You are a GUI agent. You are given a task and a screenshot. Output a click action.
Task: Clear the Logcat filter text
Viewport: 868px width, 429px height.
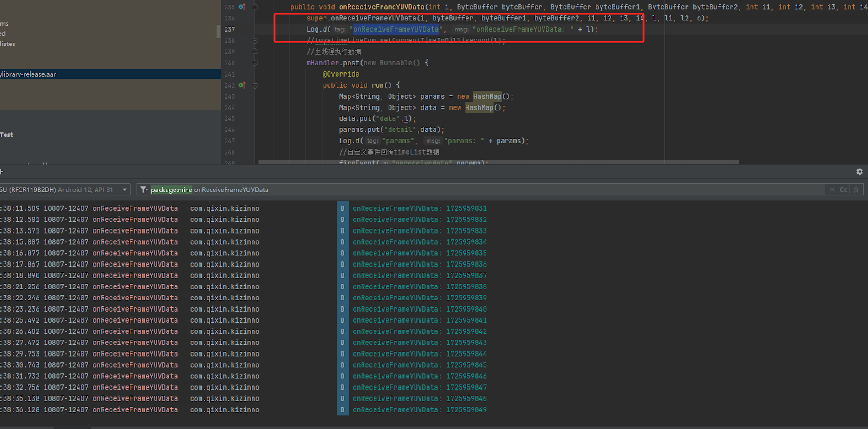[832, 189]
